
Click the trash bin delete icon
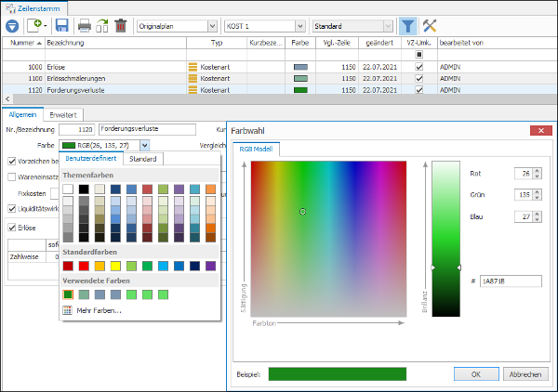pyautogui.click(x=121, y=26)
